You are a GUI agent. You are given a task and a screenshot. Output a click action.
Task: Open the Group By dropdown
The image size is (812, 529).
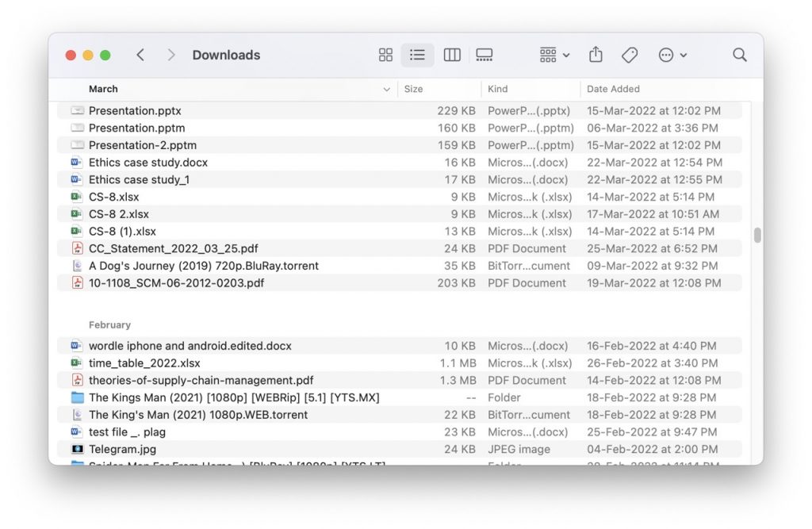tap(554, 55)
